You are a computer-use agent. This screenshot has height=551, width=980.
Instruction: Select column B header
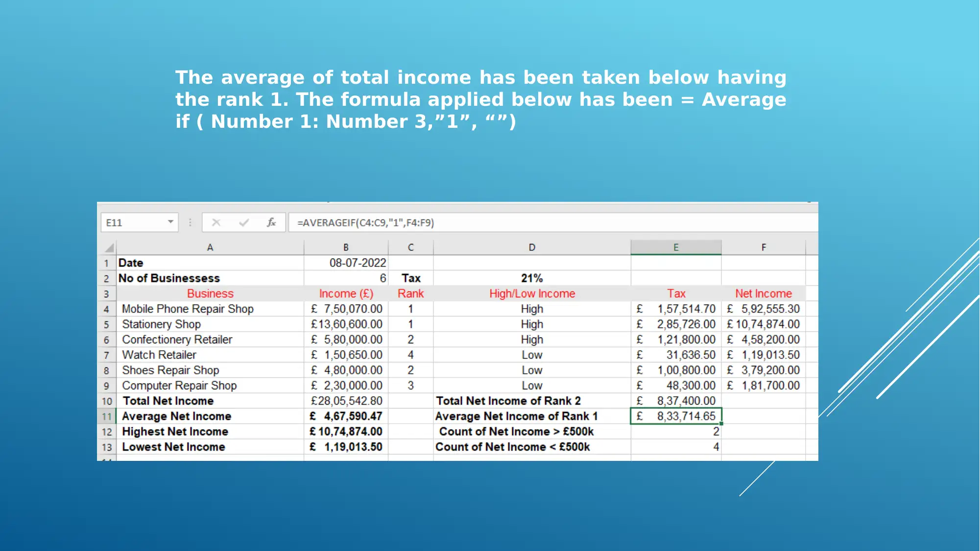(x=346, y=248)
